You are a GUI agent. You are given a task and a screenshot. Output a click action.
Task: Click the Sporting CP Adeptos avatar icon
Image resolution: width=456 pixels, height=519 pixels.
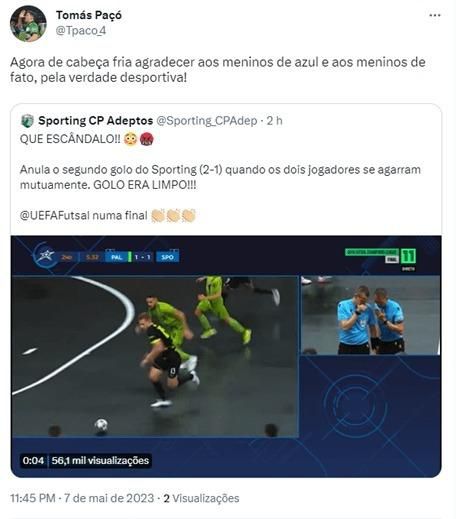[27, 121]
